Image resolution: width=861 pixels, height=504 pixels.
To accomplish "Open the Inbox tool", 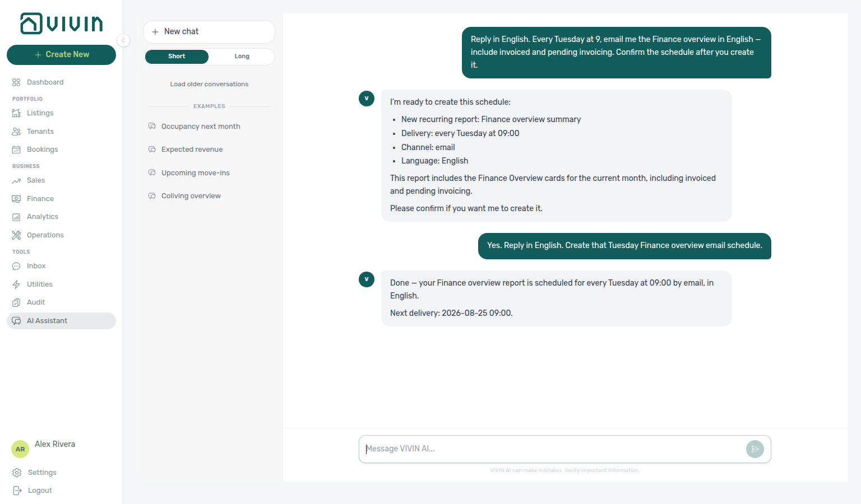I will click(61, 266).
